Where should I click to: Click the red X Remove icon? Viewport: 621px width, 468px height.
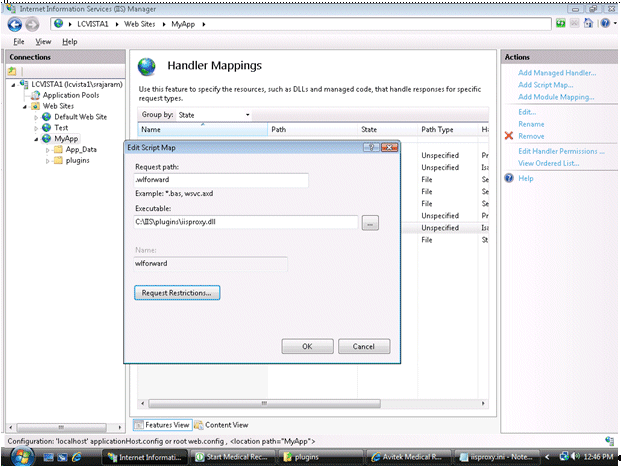(509, 136)
